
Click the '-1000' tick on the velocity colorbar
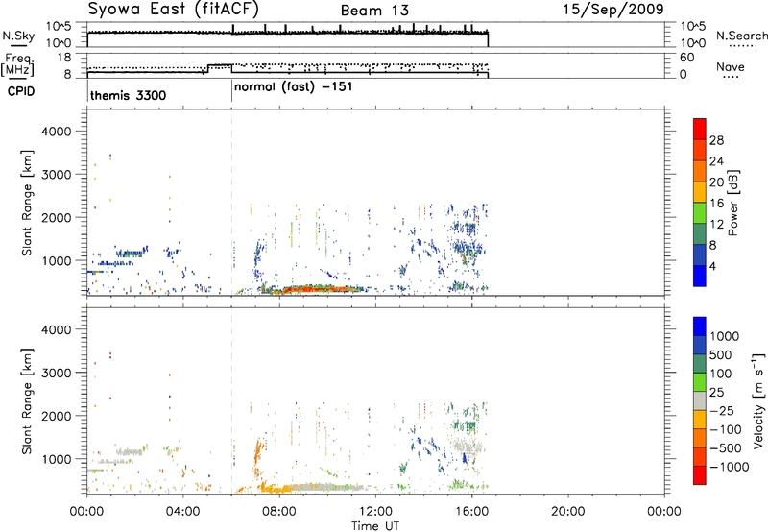click(729, 467)
